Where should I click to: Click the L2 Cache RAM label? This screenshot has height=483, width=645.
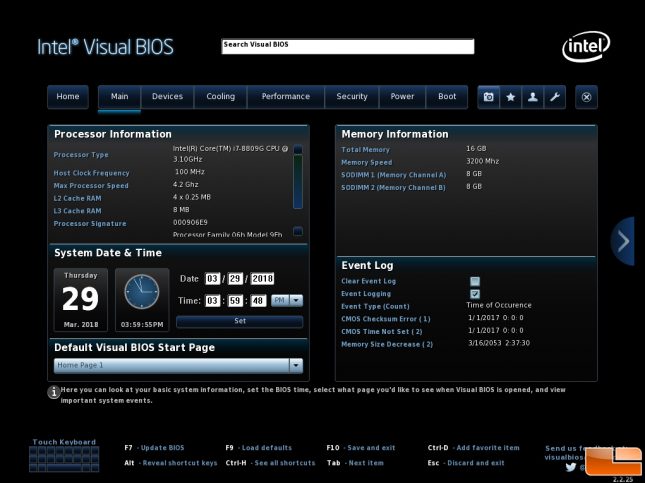[77, 198]
